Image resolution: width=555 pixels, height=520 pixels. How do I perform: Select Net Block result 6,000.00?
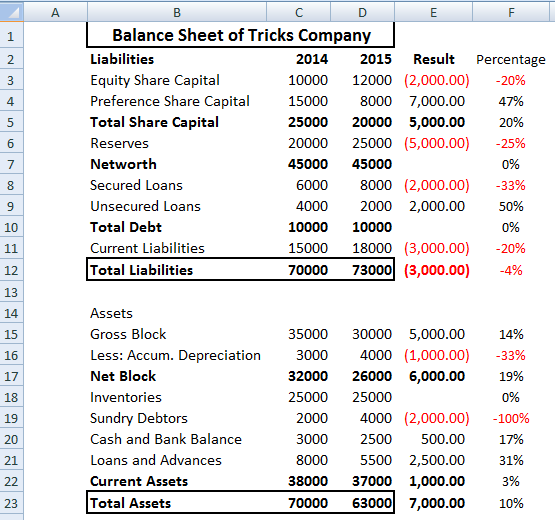[434, 376]
